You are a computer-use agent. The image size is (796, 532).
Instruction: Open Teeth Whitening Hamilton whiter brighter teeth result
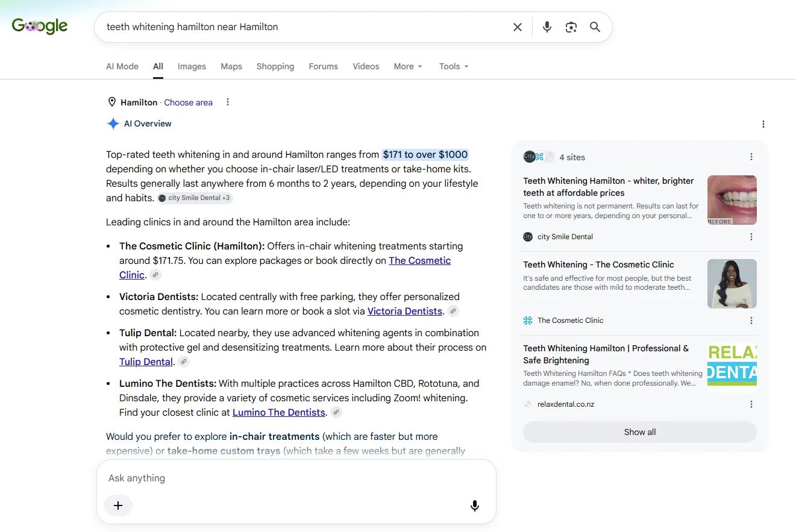click(608, 187)
